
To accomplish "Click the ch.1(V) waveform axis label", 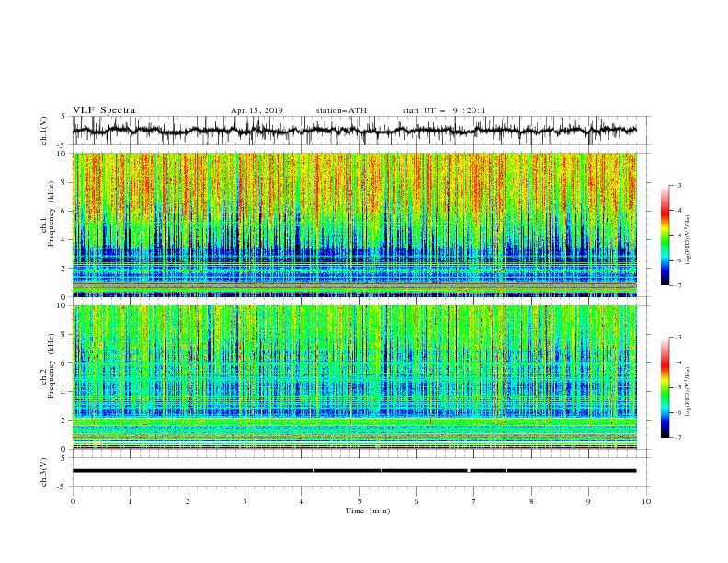I will [x=44, y=131].
